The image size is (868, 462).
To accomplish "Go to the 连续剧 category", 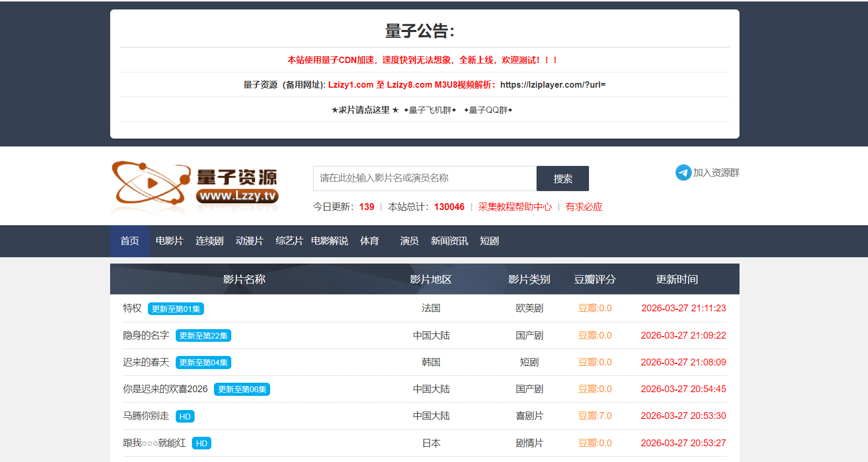I will click(x=209, y=241).
